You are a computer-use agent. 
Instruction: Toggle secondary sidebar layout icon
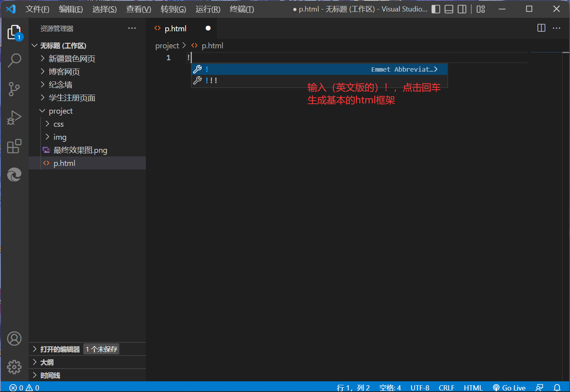pos(462,9)
